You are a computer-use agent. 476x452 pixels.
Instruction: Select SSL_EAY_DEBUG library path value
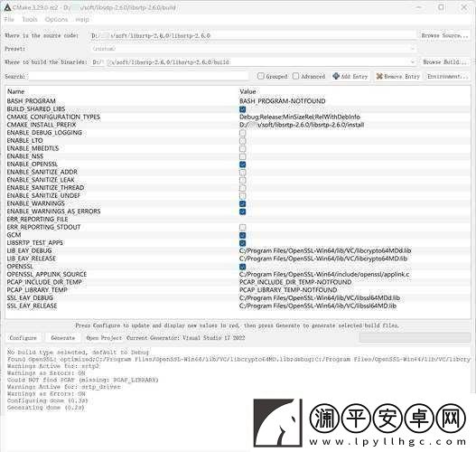click(x=320, y=298)
